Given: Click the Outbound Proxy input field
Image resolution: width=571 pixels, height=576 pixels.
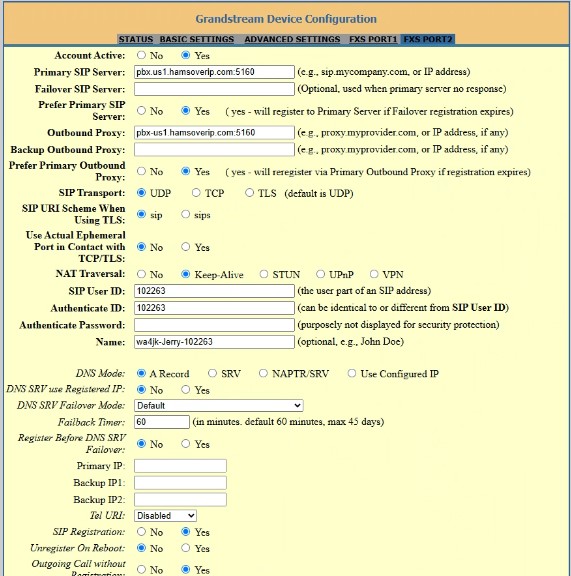Looking at the screenshot, I should click(x=214, y=132).
